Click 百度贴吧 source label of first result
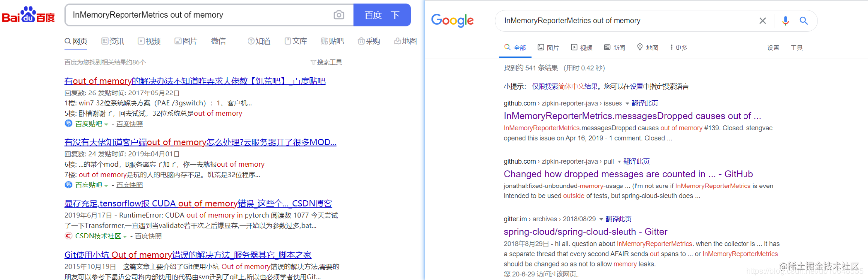Viewport: 868px width, 280px height. (89, 124)
